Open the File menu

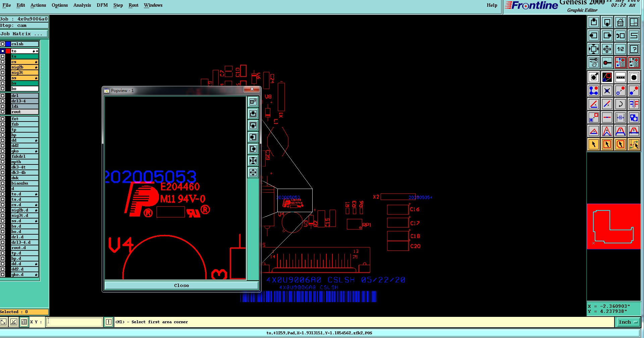pyautogui.click(x=6, y=5)
